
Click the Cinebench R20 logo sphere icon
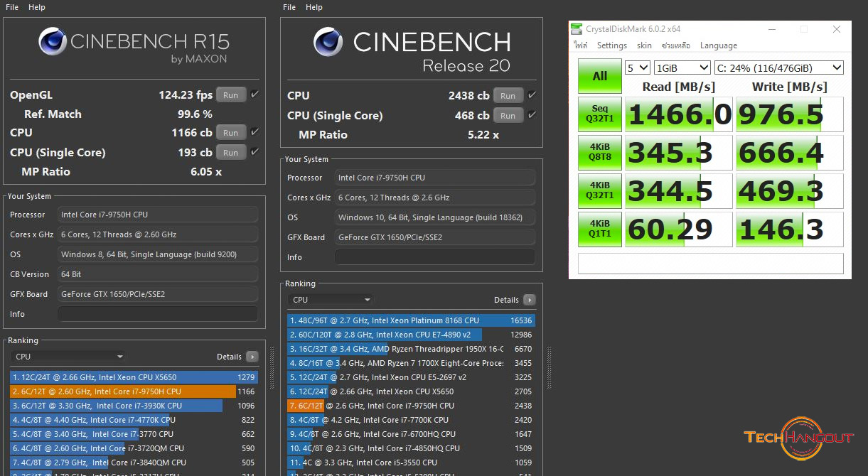pos(329,42)
